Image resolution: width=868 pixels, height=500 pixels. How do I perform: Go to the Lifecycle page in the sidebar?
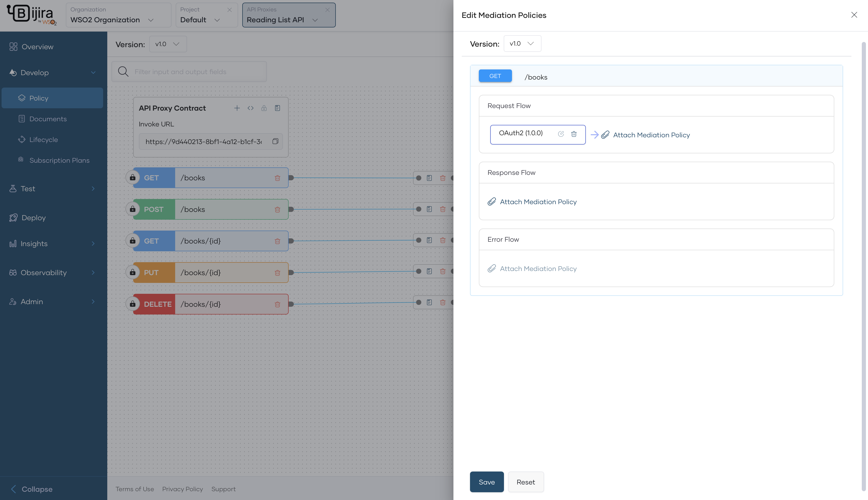(43, 140)
